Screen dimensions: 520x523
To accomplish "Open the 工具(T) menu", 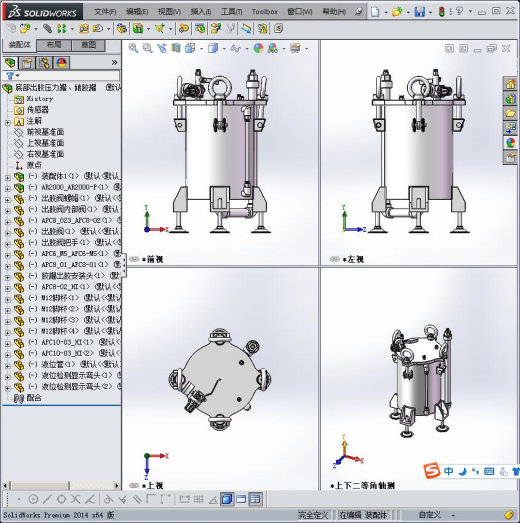I will pyautogui.click(x=231, y=12).
